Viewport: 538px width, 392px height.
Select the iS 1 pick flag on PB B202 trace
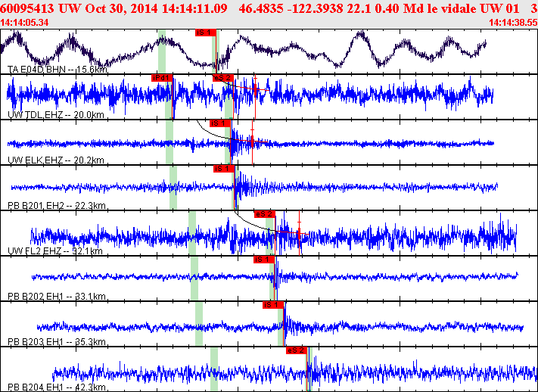(x=264, y=260)
